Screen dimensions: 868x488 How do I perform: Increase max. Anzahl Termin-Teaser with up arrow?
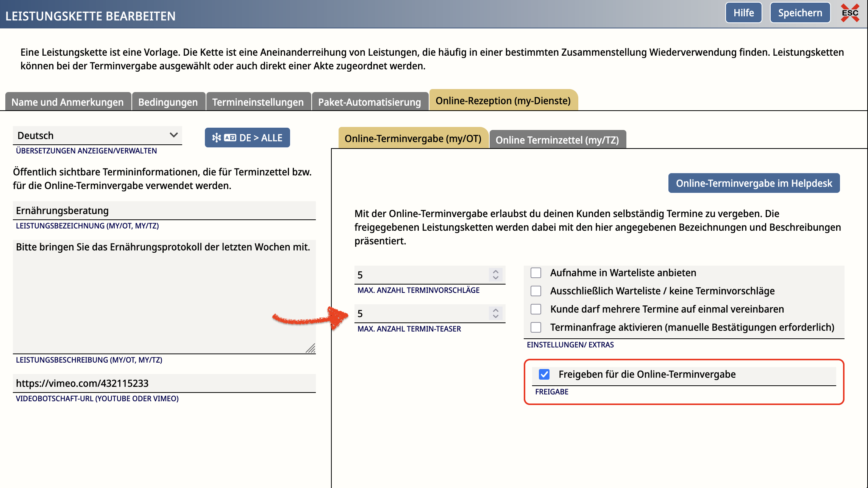click(x=495, y=310)
